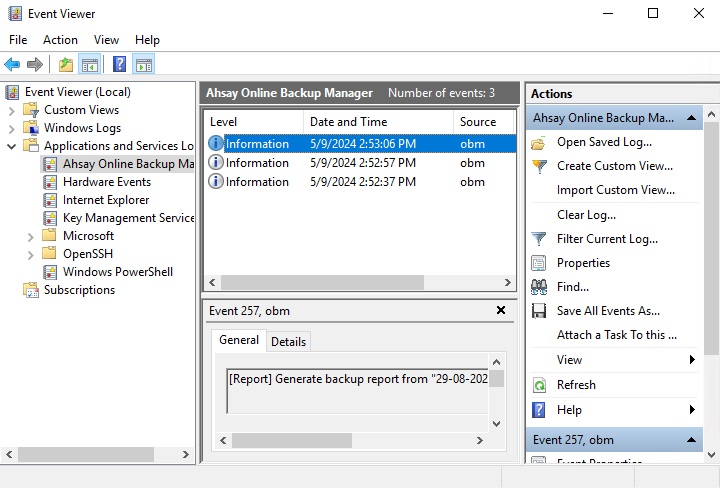Click the Filter Current Log funnel icon

(x=539, y=239)
